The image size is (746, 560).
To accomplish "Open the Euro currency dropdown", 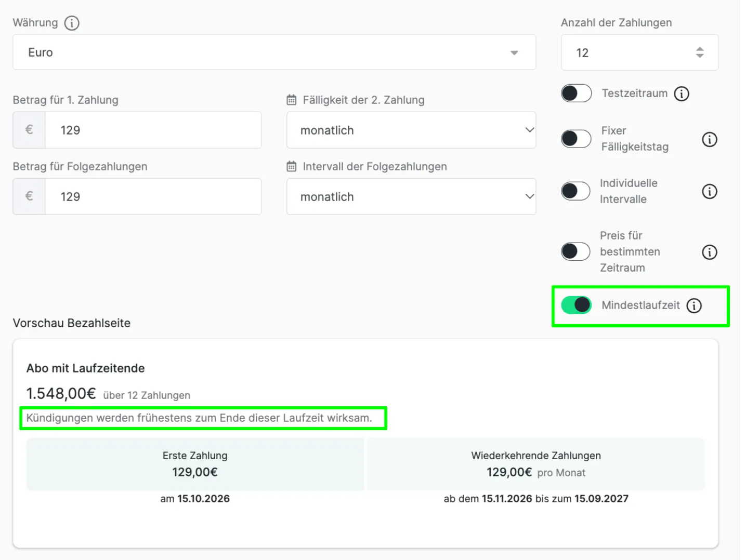I will 274,52.
